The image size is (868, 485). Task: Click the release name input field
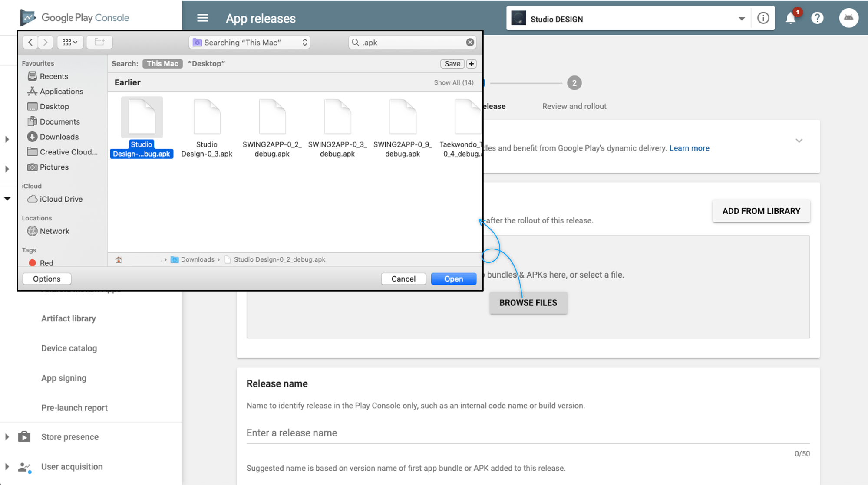pos(528,433)
